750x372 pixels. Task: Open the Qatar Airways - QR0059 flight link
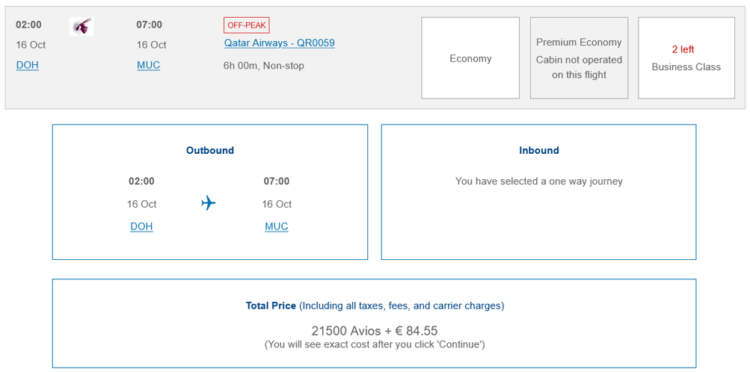[279, 43]
